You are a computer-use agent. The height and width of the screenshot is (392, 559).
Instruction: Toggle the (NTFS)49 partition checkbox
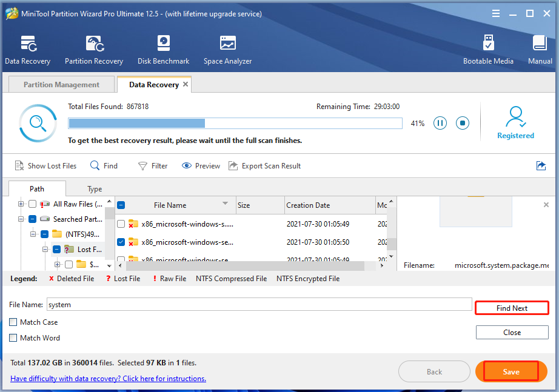[x=45, y=234]
